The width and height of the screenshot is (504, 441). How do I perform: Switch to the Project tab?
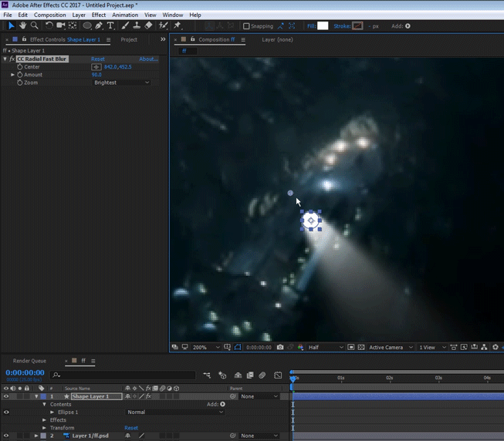pos(129,39)
